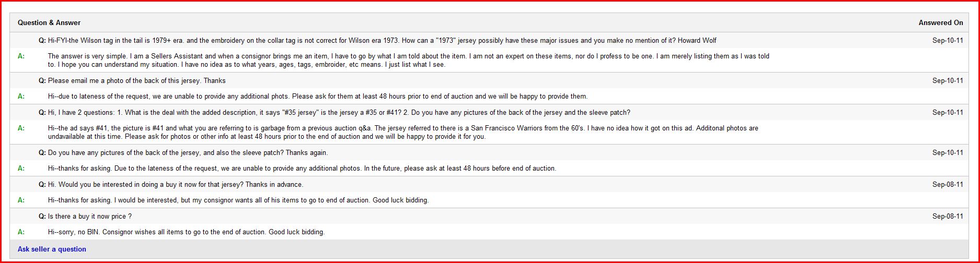The width and height of the screenshot is (980, 263).
Task: Select the answer starting "The answer is very simple"
Action: pyautogui.click(x=409, y=61)
